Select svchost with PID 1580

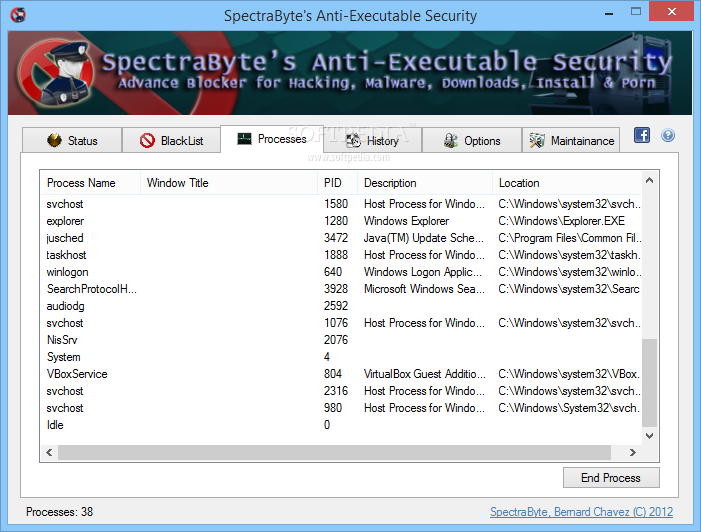tap(341, 204)
